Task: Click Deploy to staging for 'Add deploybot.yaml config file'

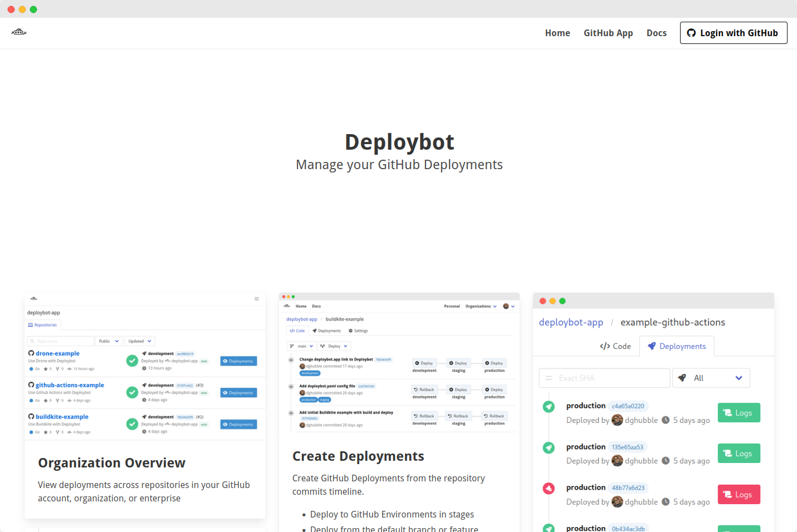Action: 458,390
